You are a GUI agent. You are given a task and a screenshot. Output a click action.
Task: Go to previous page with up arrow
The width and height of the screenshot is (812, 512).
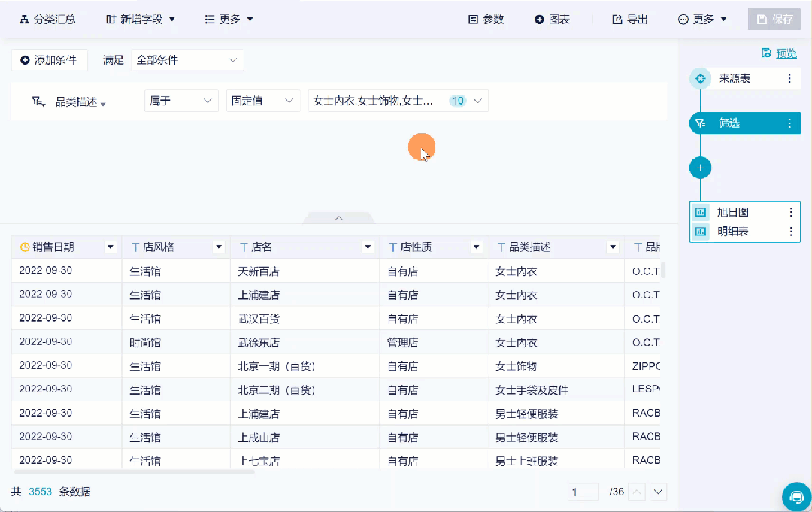click(x=637, y=492)
